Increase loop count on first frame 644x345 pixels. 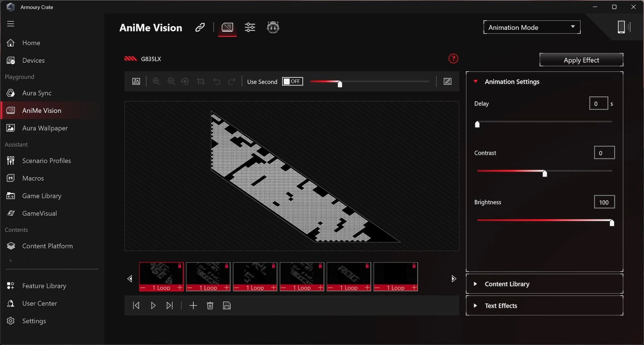(x=180, y=288)
